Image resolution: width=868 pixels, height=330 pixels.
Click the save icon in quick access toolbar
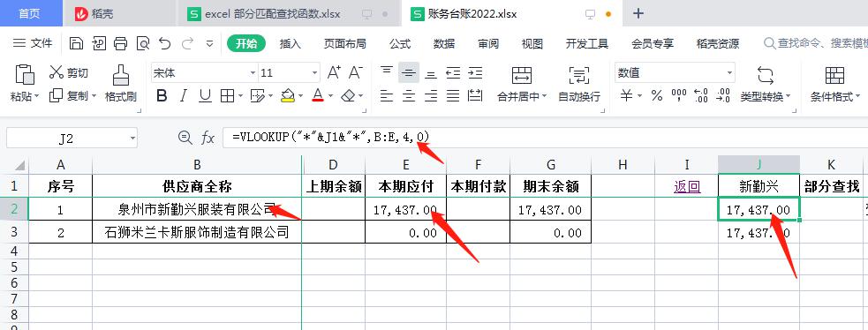click(76, 43)
